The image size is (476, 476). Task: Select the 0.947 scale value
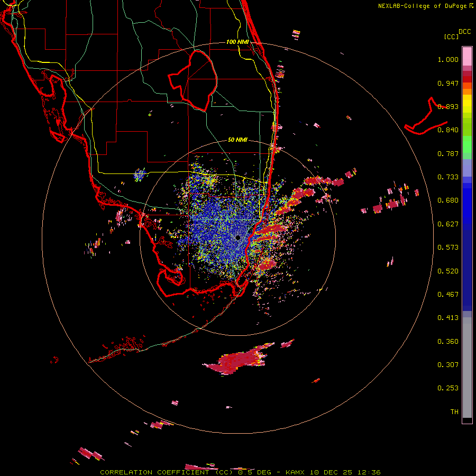point(448,83)
